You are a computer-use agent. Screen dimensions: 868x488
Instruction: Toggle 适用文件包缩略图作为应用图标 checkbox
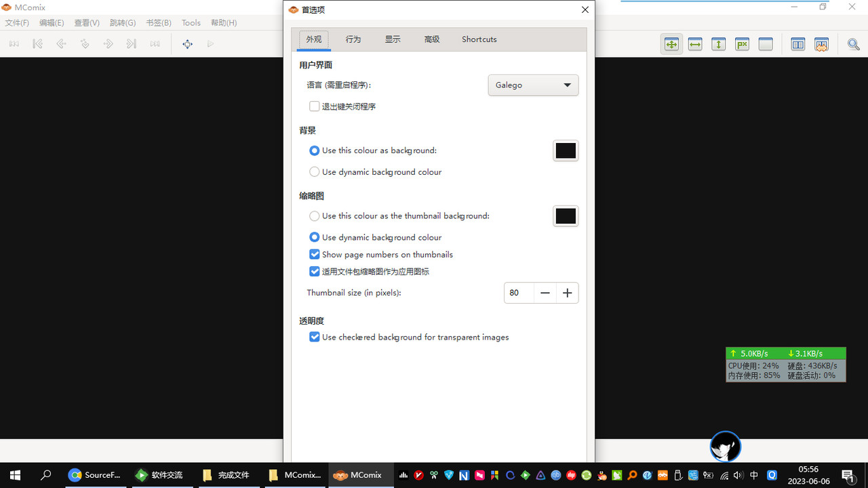(x=315, y=272)
